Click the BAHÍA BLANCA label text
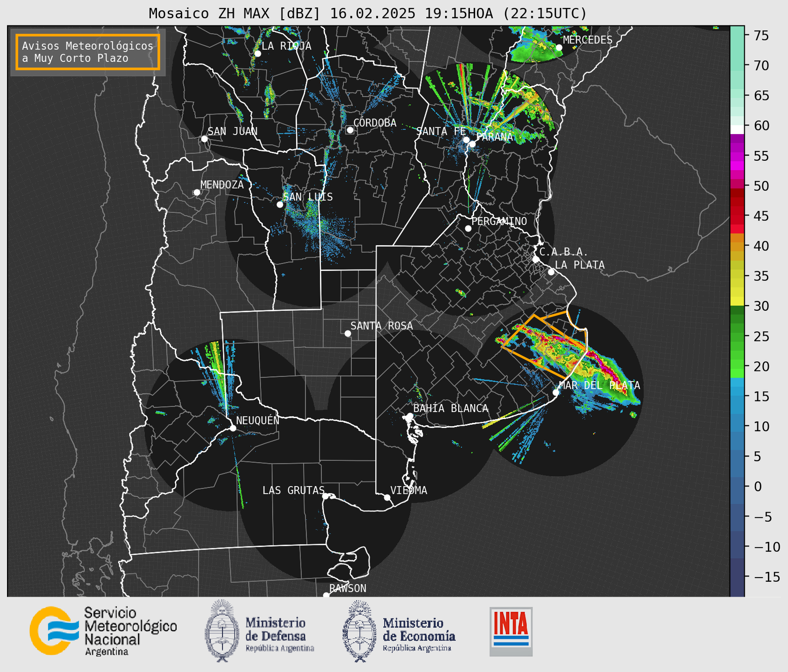 (x=451, y=408)
